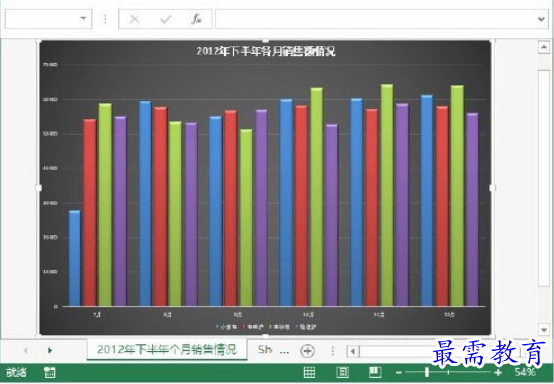Expand the formula bar chevron

pos(541,19)
